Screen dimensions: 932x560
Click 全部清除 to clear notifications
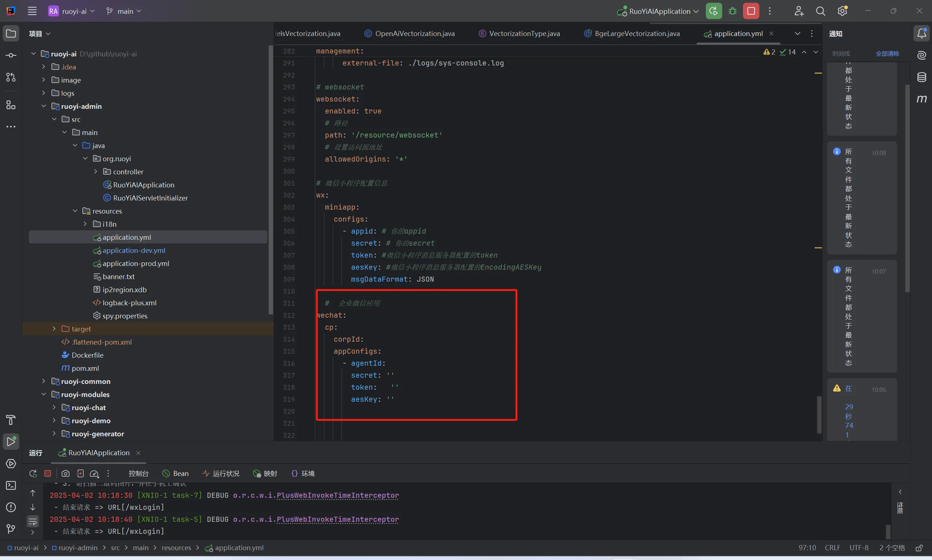(x=887, y=53)
